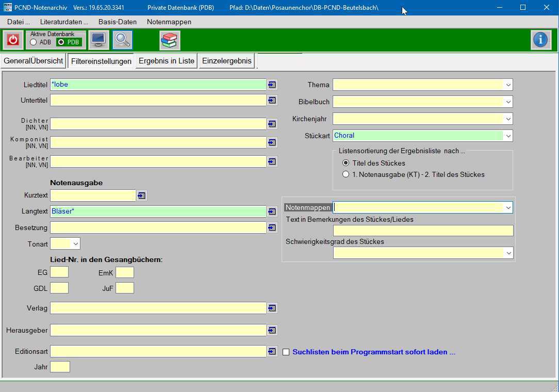Click the list icon beside Liedtitel field
This screenshot has width=559, height=392.
pyautogui.click(x=272, y=85)
